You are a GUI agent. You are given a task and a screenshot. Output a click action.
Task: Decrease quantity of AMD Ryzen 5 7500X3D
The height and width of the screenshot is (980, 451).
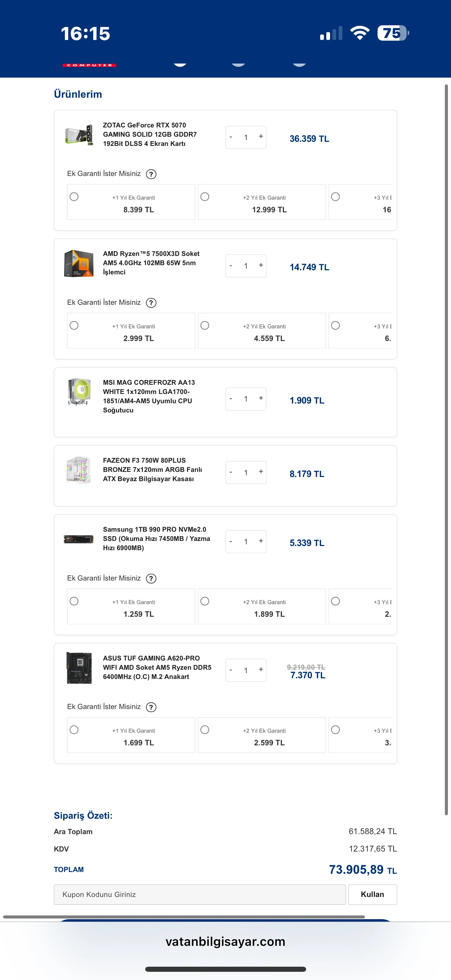click(231, 266)
